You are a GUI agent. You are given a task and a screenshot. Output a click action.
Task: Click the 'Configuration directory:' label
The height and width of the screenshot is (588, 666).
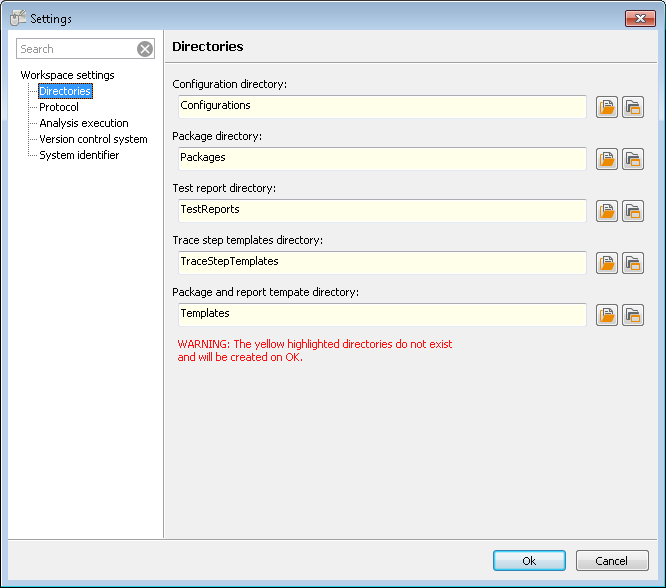click(x=229, y=84)
